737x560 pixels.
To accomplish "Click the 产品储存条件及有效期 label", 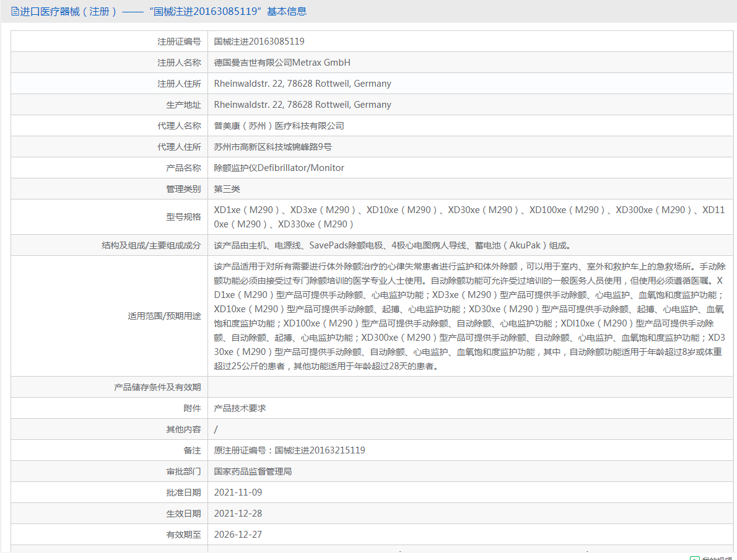I will [x=157, y=387].
